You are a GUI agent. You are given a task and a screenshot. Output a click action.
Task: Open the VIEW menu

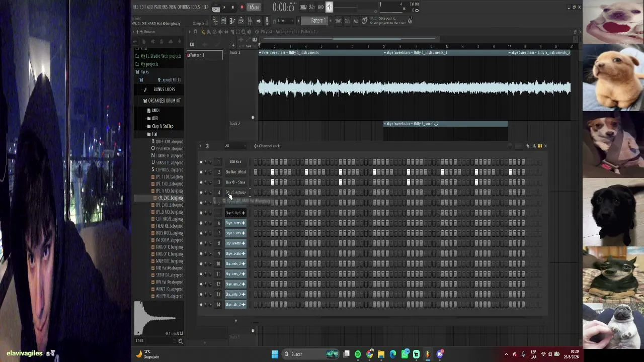[173, 7]
